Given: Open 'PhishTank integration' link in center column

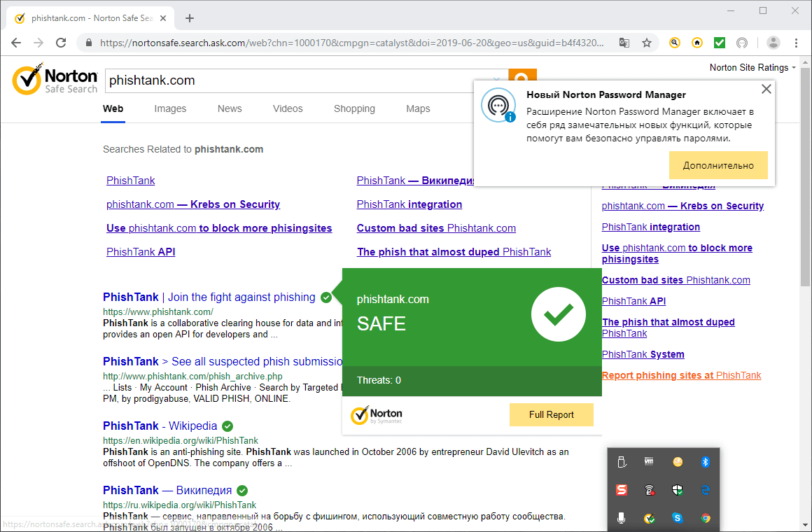Looking at the screenshot, I should coord(409,204).
